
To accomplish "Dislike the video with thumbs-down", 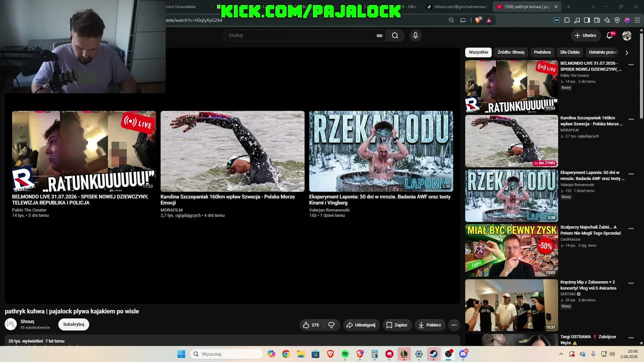I will point(331,325).
